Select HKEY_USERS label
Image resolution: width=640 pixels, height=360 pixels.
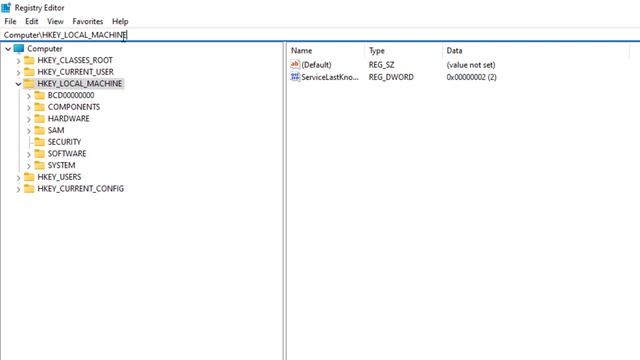click(59, 177)
